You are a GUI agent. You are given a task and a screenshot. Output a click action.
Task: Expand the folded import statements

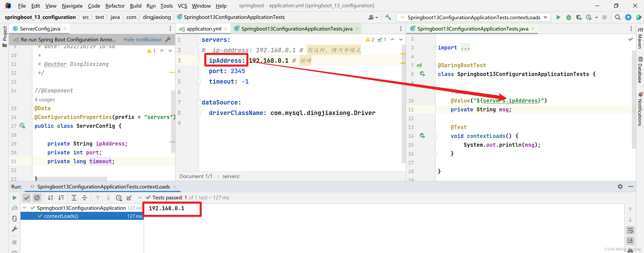tap(435, 47)
